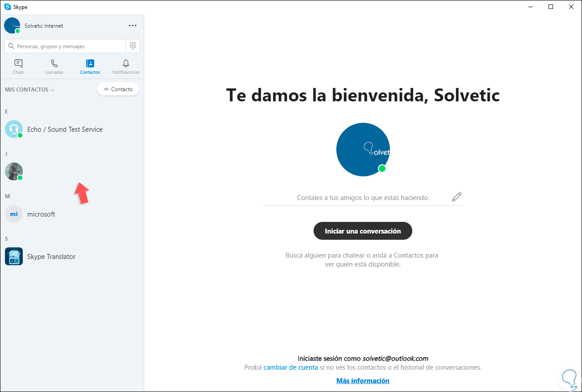The width and height of the screenshot is (582, 392).
Task: Switch to the Chats tab
Action: pos(18,67)
